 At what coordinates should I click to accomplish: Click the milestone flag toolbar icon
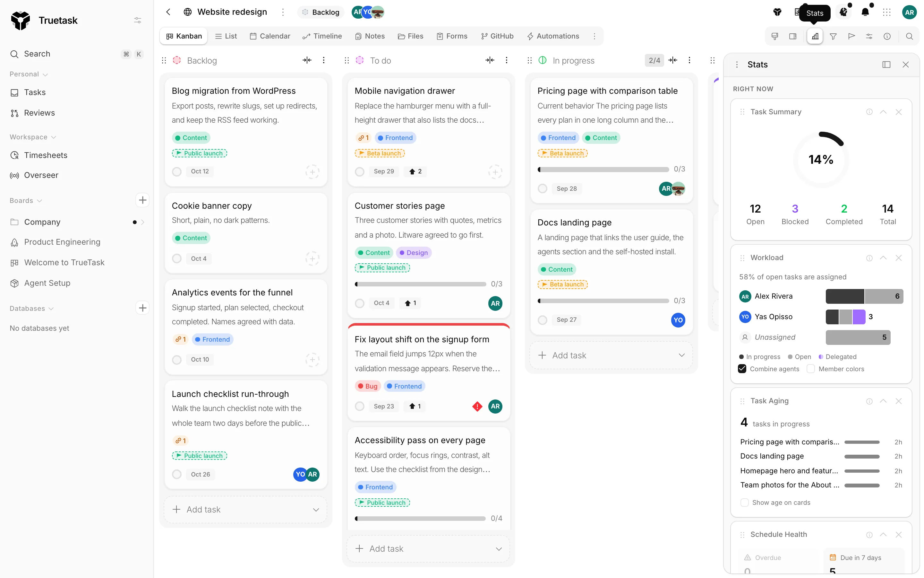851,36
